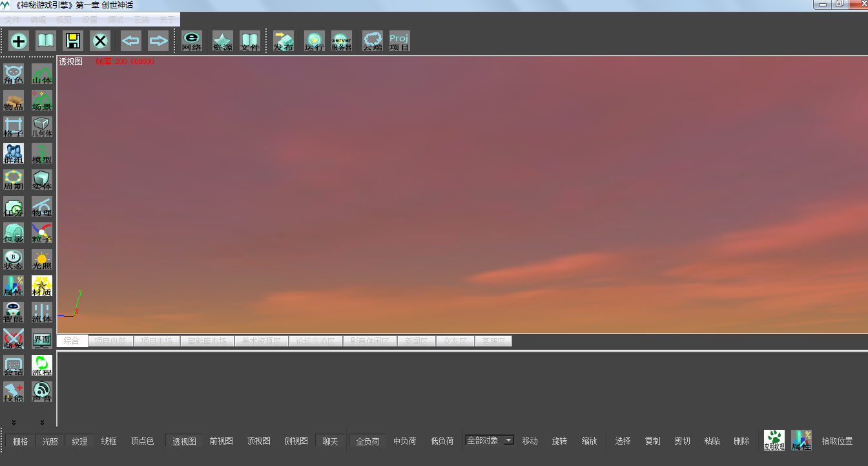Image resolution: width=868 pixels, height=466 pixels.
Task: Switch to the 项目市场 tab
Action: tap(156, 341)
